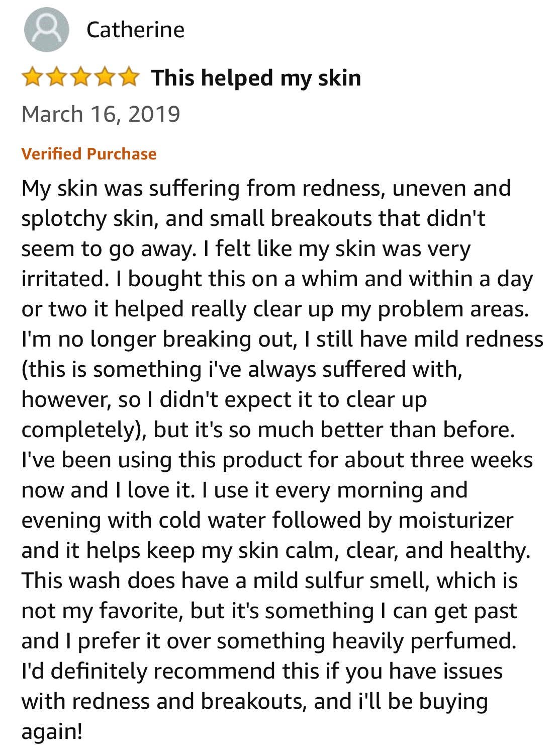Image resolution: width=560 pixels, height=748 pixels.
Task: Click the March 16, 2019 review date
Action: (101, 114)
